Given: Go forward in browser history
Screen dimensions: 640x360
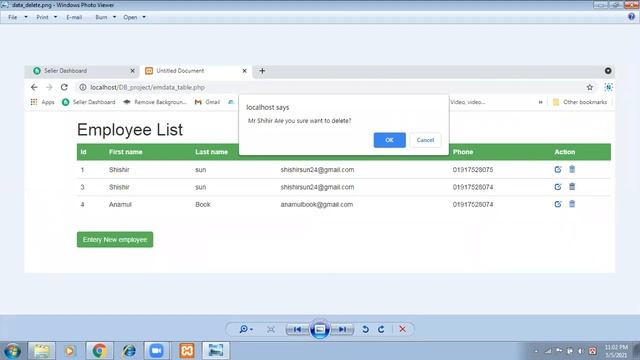Looking at the screenshot, I should coord(49,87).
